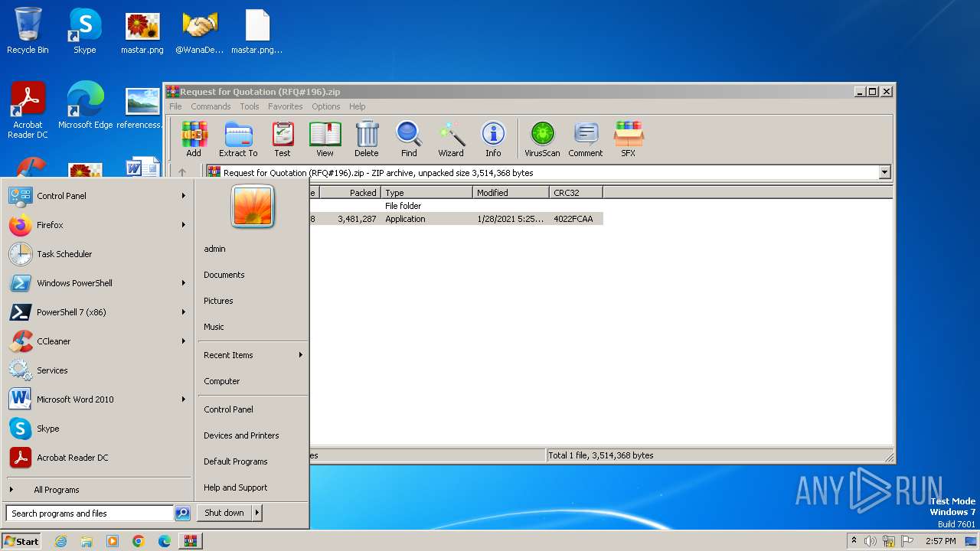980x551 pixels.
Task: Open Computer from Start menu
Action: (222, 381)
